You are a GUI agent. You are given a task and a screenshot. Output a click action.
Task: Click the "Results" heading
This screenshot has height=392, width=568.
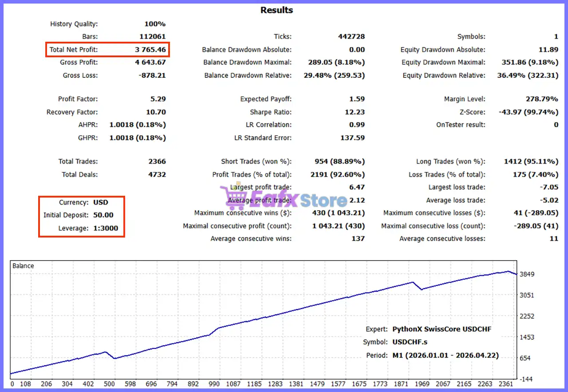pyautogui.click(x=276, y=10)
